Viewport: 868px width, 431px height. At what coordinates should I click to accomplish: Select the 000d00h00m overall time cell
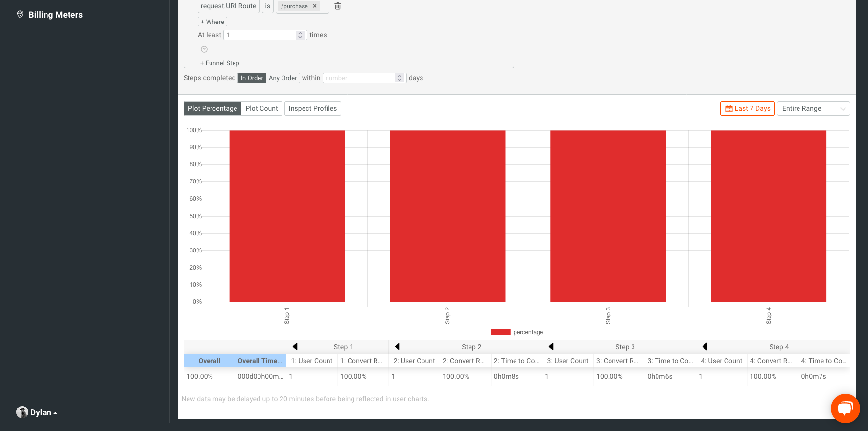coord(260,377)
